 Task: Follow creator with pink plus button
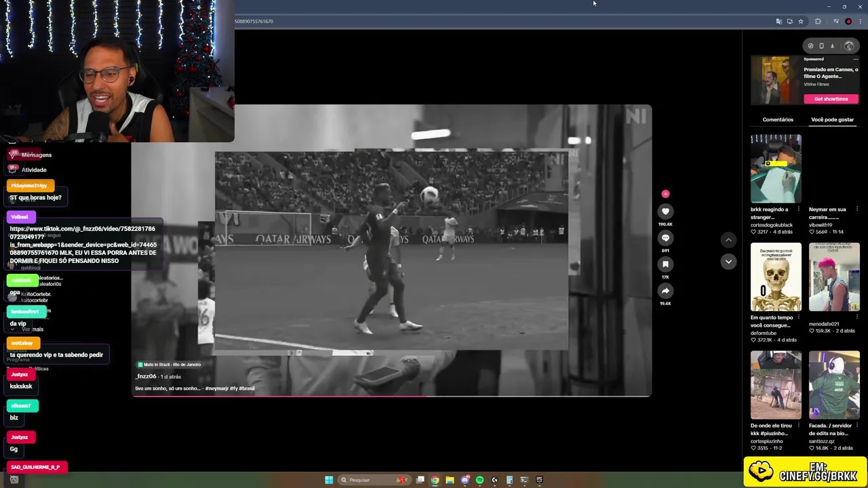[x=665, y=194]
